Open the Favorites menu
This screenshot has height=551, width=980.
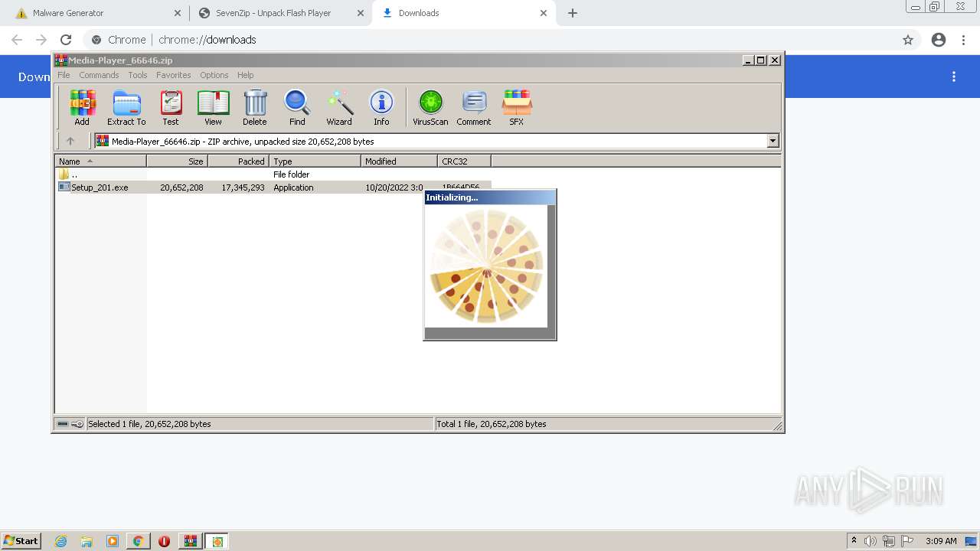tap(174, 75)
